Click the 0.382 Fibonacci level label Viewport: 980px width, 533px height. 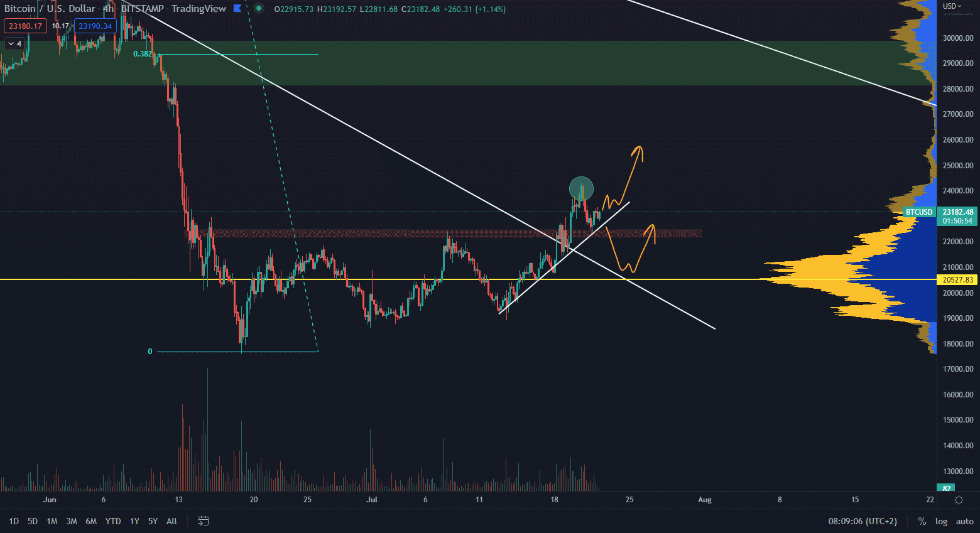(x=143, y=54)
